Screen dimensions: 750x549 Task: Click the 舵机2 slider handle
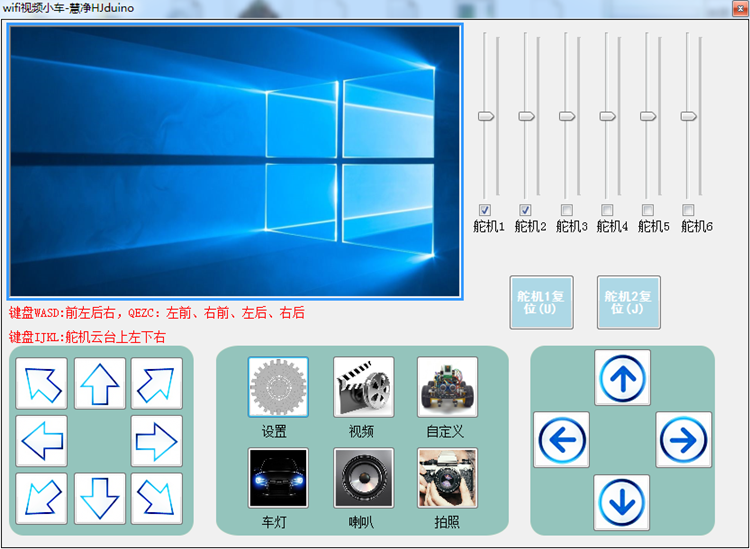tap(527, 116)
